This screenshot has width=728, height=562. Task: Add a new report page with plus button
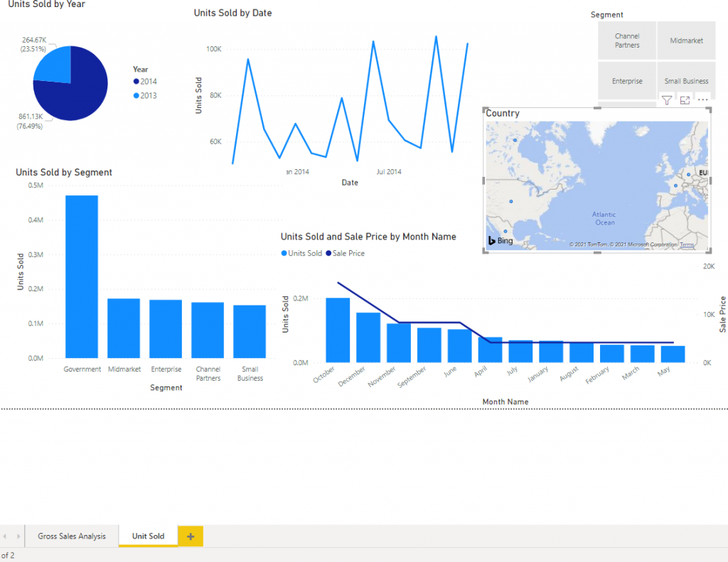point(191,536)
